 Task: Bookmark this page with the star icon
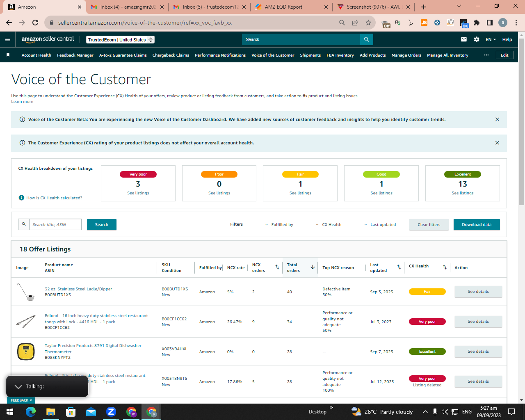[x=368, y=23]
